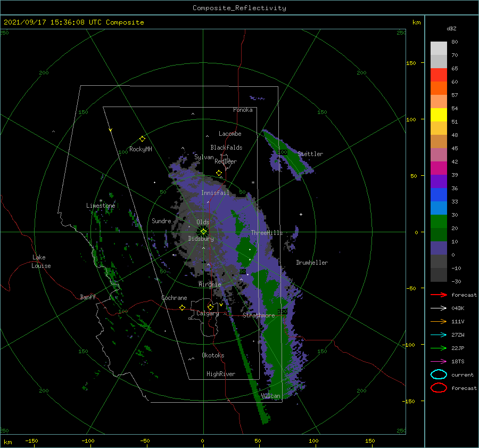
Task: Click the Stettler town label
Action: (310, 154)
